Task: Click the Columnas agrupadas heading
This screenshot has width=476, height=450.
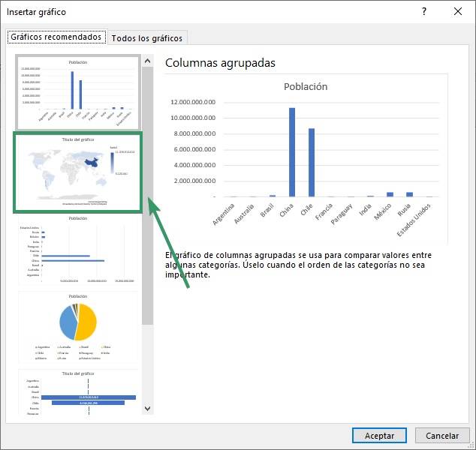Action: [x=220, y=63]
